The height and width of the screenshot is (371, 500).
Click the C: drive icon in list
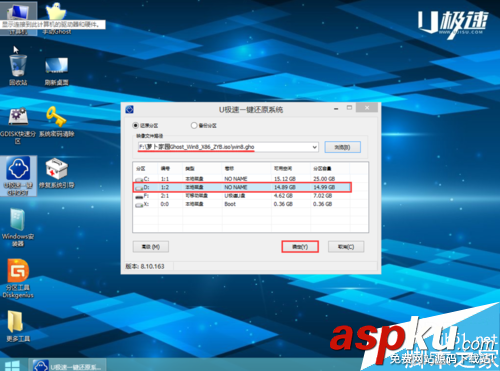(x=139, y=179)
